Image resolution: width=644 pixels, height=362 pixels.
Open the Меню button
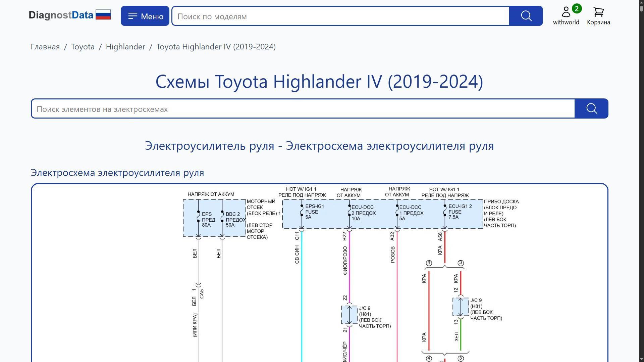click(145, 15)
